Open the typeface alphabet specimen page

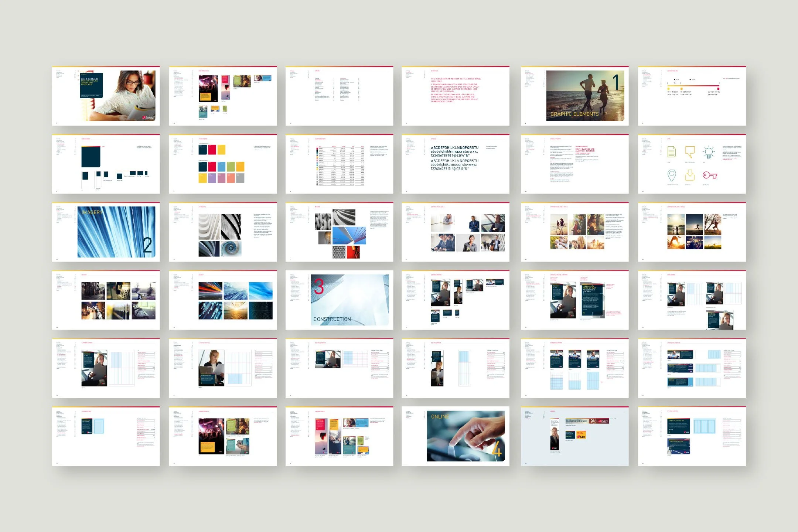(455, 164)
